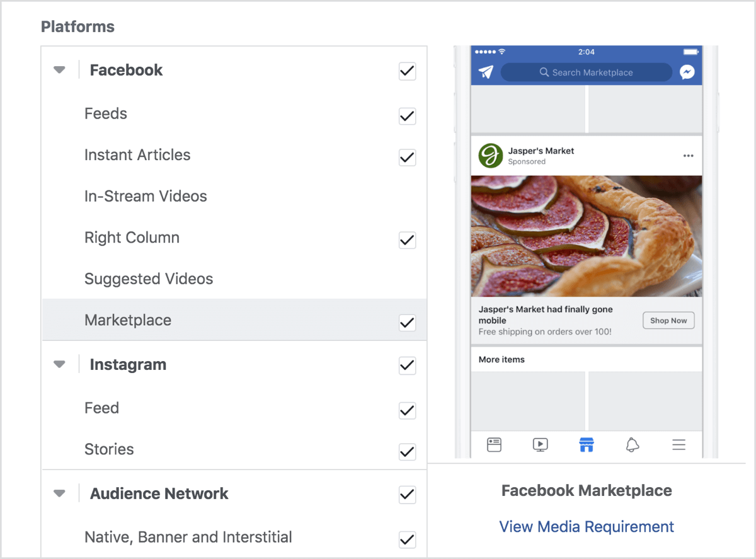The height and width of the screenshot is (559, 756).
Task: Tap the paper plane icon in phone preview
Action: [485, 72]
